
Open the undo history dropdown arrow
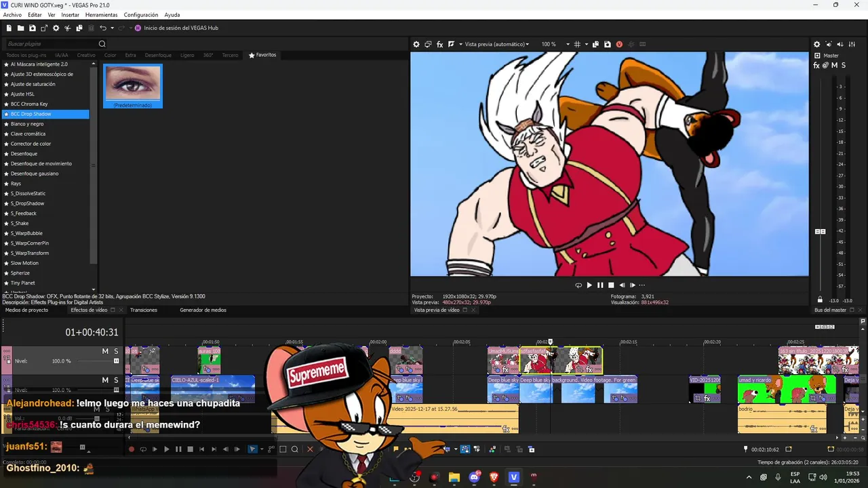112,28
